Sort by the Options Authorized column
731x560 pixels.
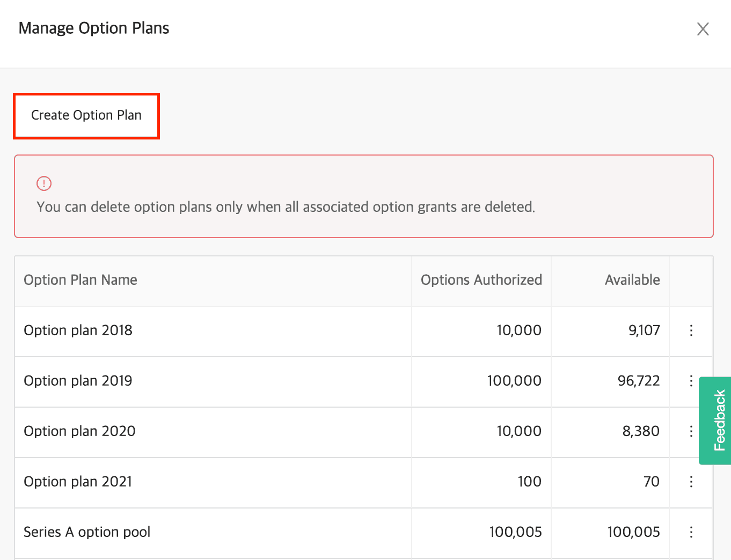click(x=481, y=280)
